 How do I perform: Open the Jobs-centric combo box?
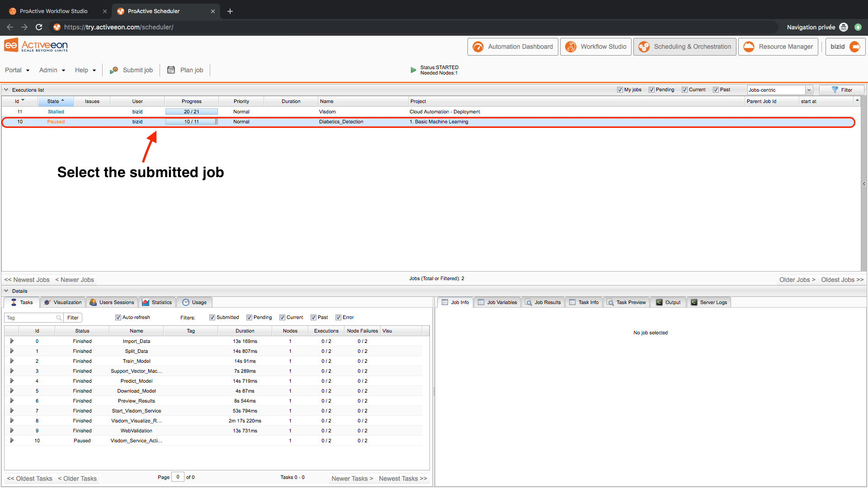click(780, 90)
